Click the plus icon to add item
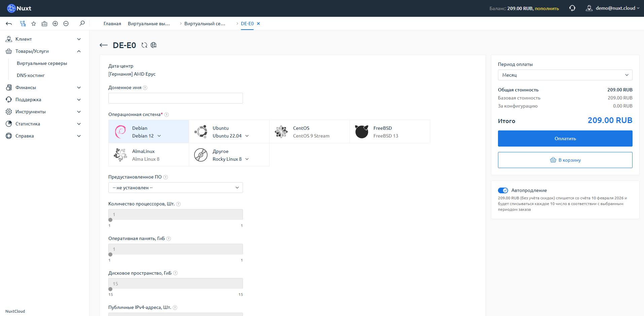The height and width of the screenshot is (316, 644). (55, 24)
